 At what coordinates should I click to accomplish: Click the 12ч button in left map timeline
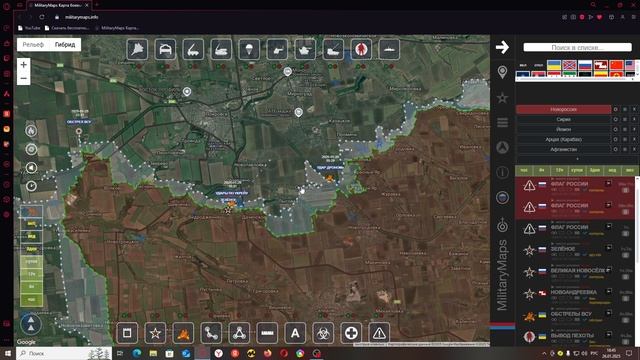click(x=31, y=274)
